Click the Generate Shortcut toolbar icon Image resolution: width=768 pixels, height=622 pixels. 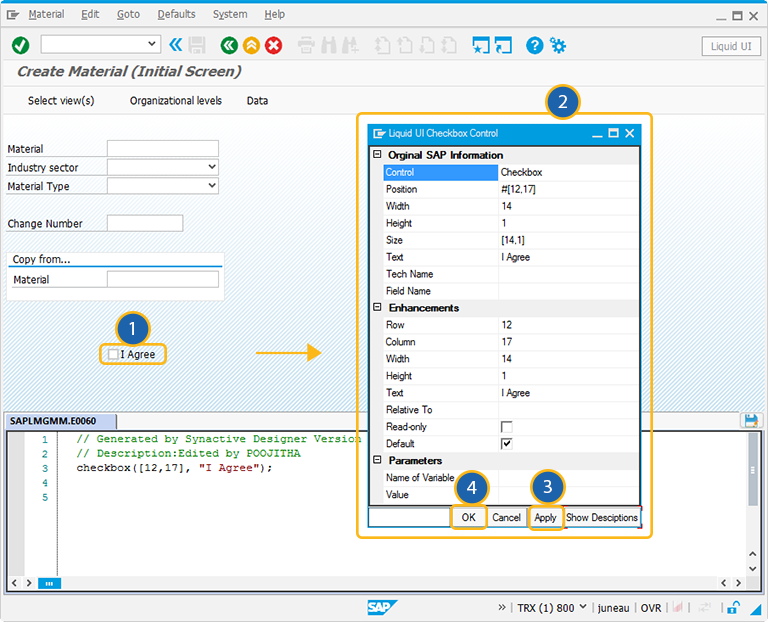coord(503,46)
